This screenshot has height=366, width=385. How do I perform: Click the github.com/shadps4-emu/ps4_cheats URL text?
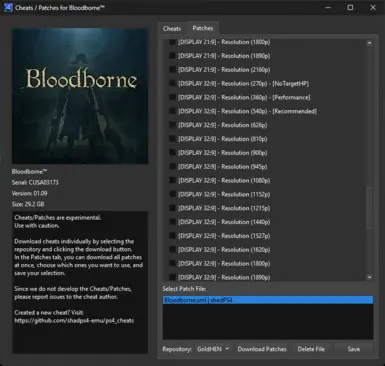click(74, 321)
